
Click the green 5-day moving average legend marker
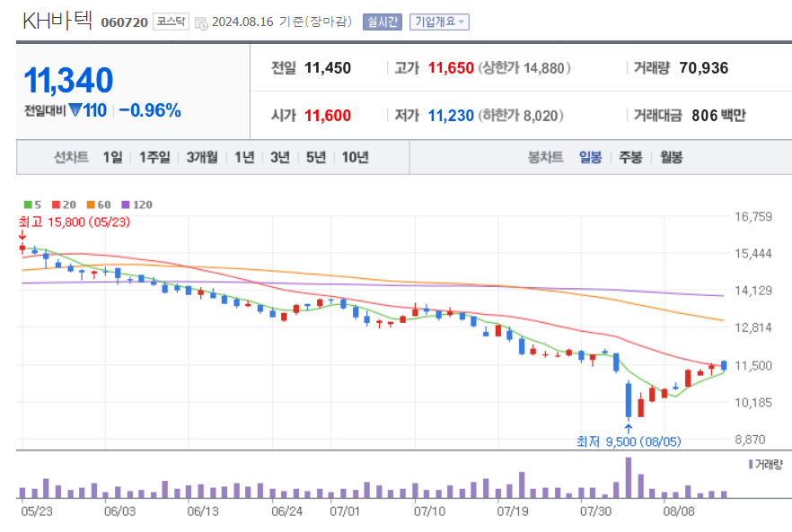click(x=27, y=205)
